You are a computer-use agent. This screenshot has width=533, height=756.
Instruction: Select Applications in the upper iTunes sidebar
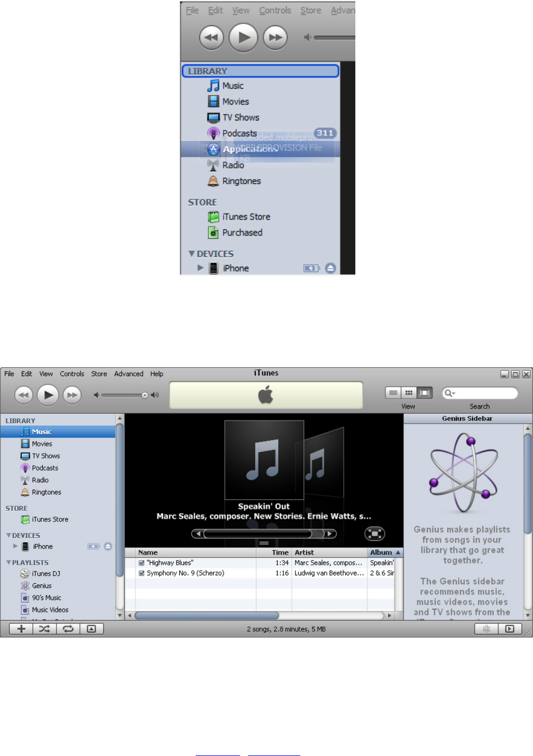260,149
